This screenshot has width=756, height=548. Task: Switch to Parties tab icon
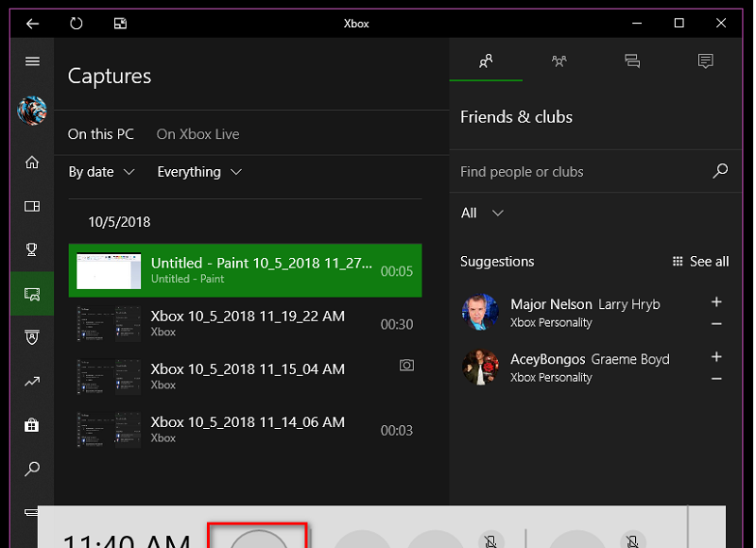(x=558, y=60)
